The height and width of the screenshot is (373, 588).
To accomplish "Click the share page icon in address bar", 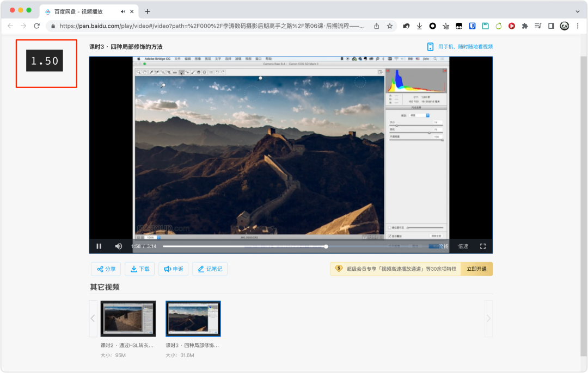I will tap(377, 26).
